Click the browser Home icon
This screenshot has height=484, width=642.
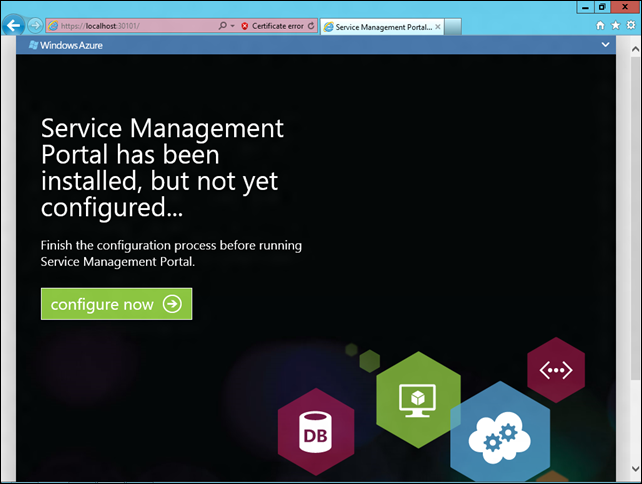[600, 25]
